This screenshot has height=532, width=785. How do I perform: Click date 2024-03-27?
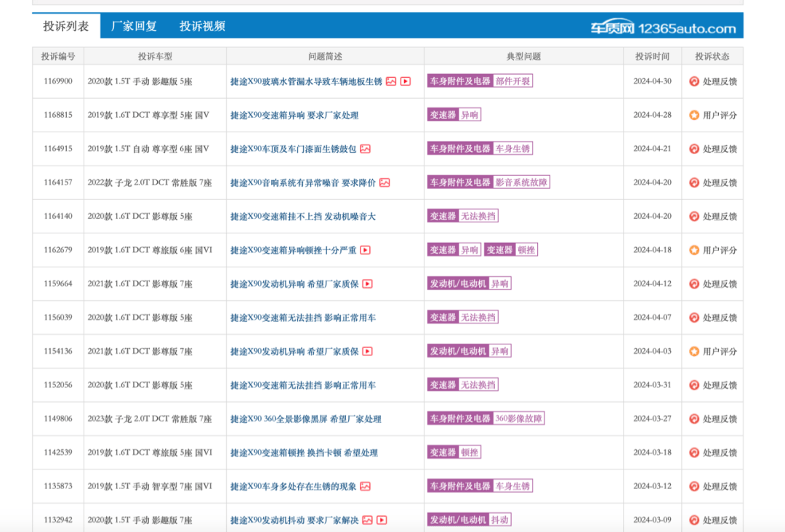pyautogui.click(x=652, y=419)
